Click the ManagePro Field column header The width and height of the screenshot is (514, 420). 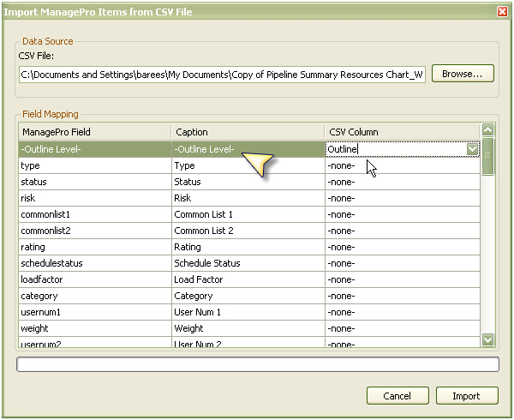coord(94,132)
